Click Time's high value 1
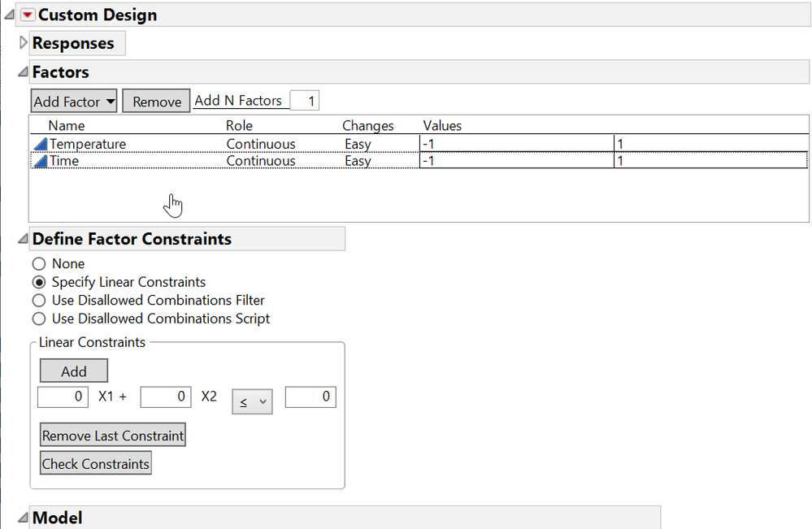 click(711, 160)
